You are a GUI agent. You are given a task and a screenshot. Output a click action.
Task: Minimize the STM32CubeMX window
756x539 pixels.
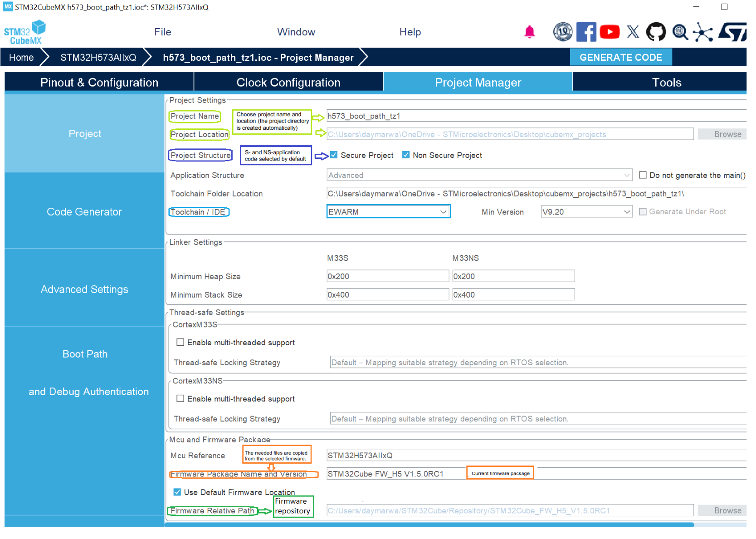pyautogui.click(x=696, y=7)
